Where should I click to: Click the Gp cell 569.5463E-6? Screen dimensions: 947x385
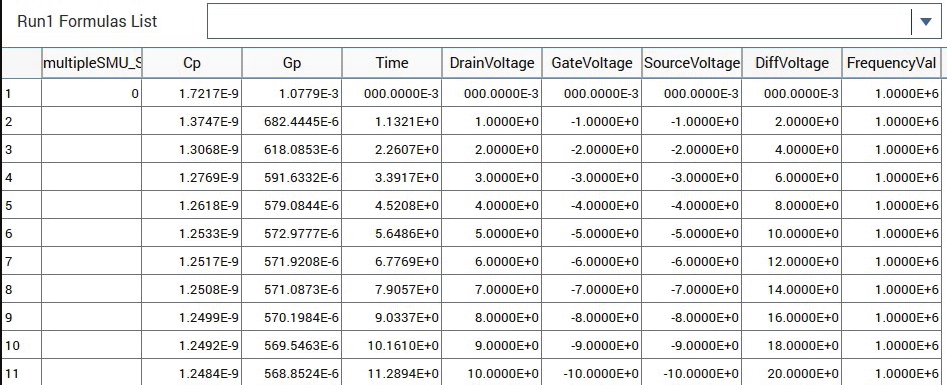(x=292, y=345)
